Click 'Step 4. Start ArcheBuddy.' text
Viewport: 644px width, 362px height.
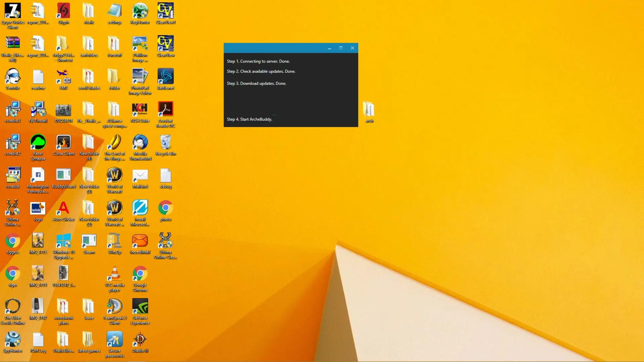pos(249,119)
